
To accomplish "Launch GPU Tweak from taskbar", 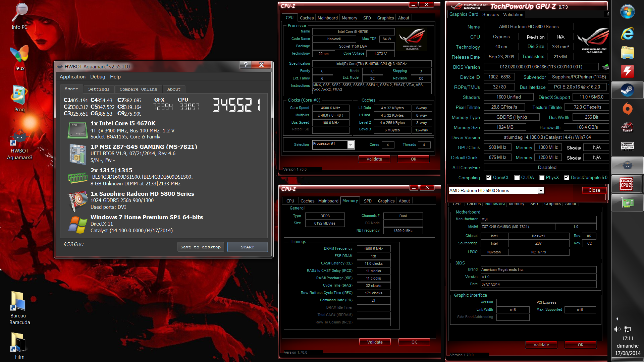I will coord(627,128).
